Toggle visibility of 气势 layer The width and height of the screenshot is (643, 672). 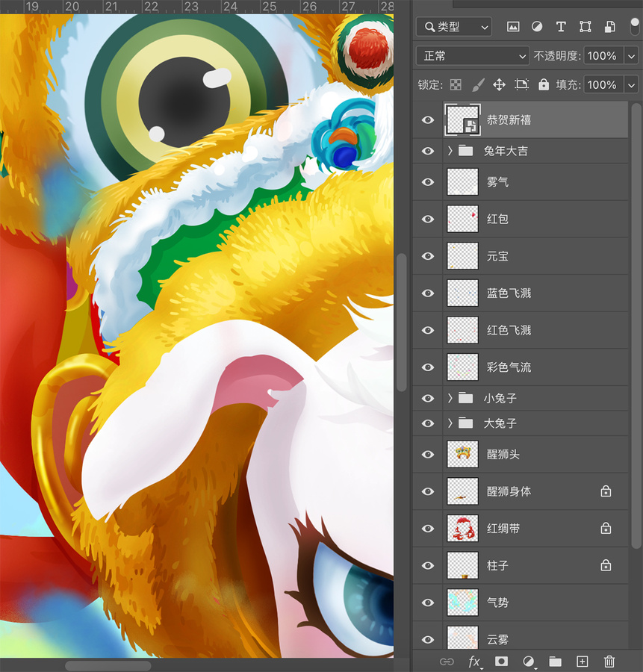[428, 603]
